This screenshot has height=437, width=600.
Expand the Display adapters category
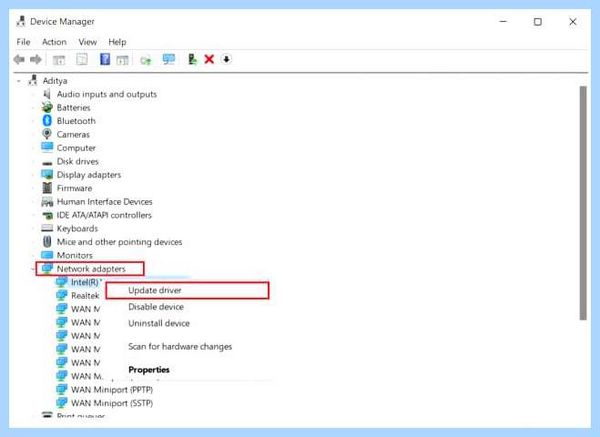click(x=33, y=175)
